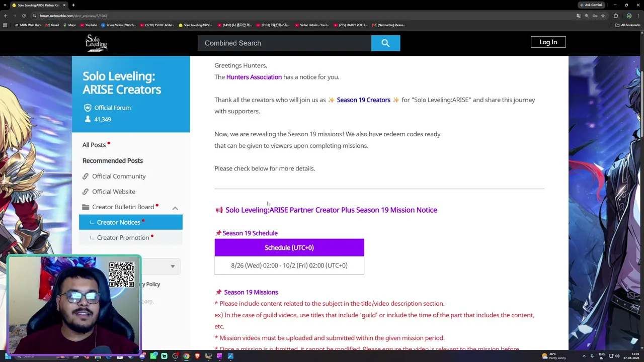
Task: Open the YouTube bookmark
Action: (89, 25)
